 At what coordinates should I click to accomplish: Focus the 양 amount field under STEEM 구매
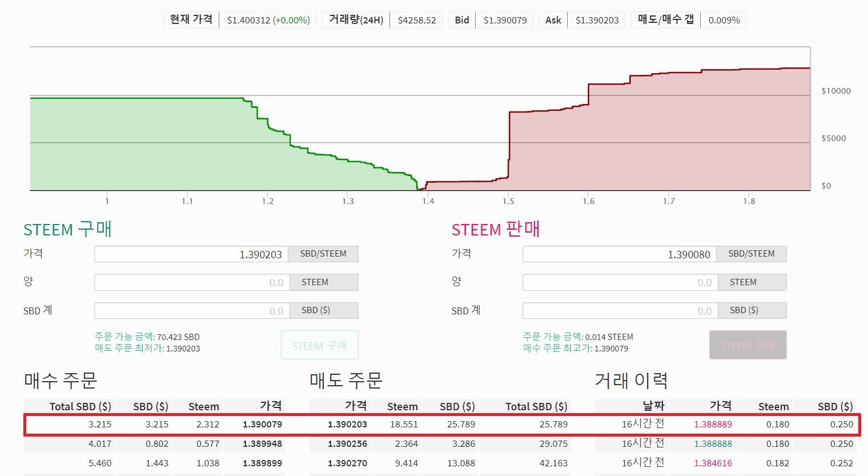pos(192,282)
